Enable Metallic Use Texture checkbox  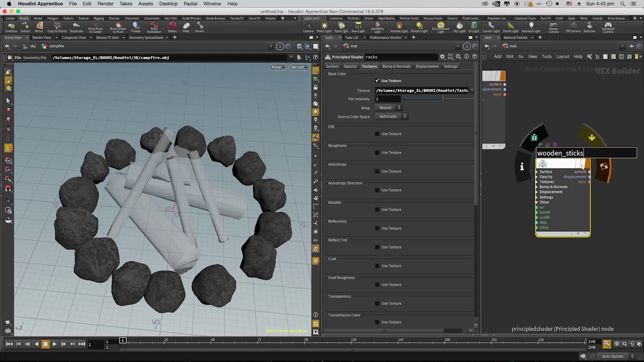pos(377,210)
